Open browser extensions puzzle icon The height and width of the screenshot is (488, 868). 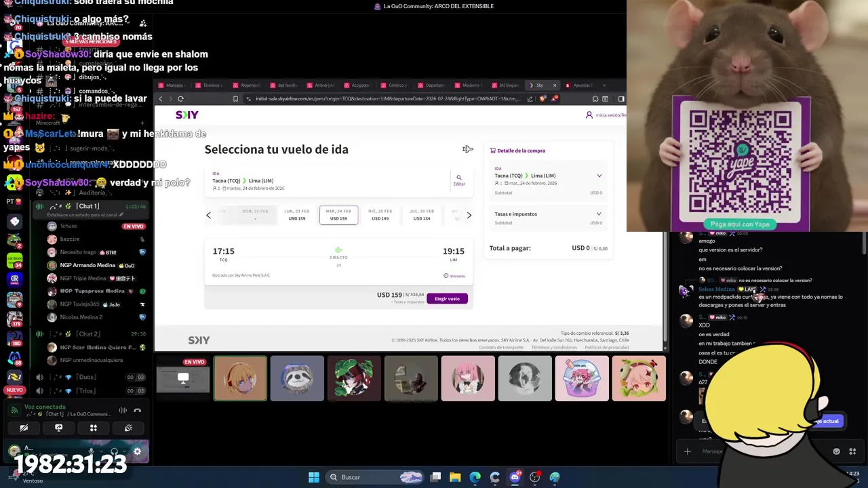(x=595, y=99)
